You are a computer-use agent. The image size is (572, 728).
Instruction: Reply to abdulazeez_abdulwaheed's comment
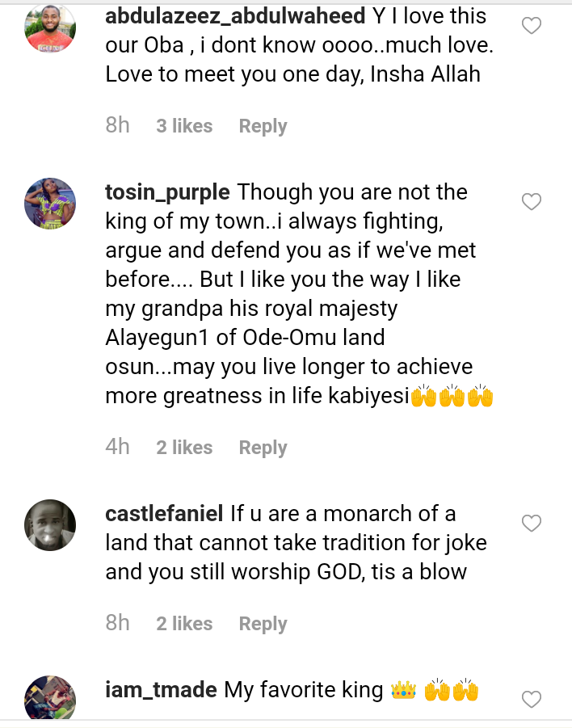[263, 126]
